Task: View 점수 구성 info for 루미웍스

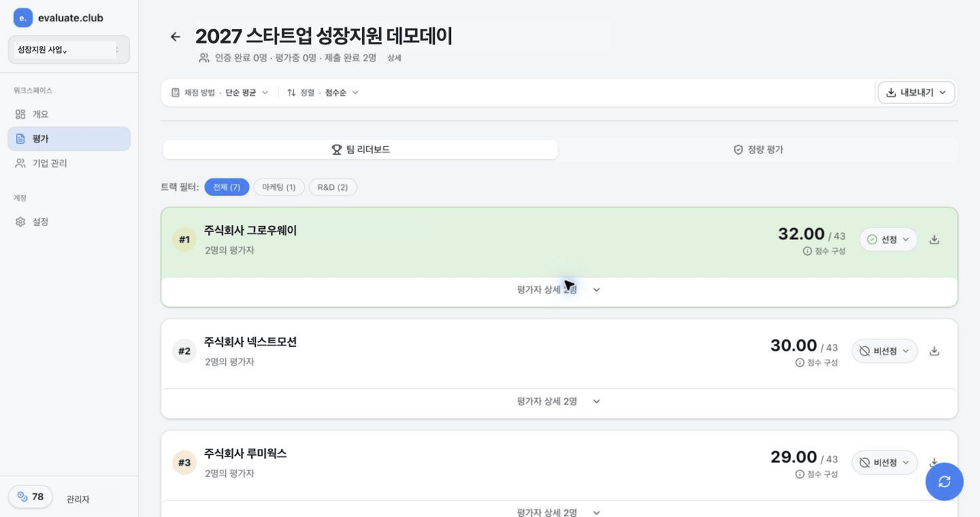Action: [x=817, y=474]
